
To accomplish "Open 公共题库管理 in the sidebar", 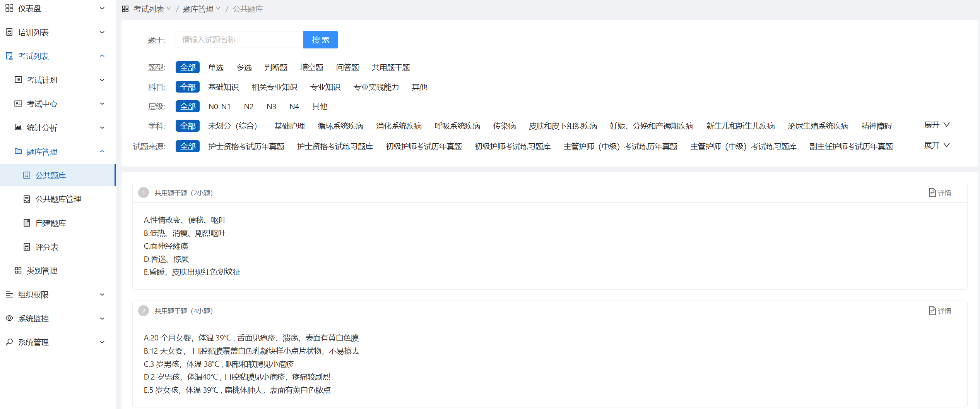I will 58,199.
